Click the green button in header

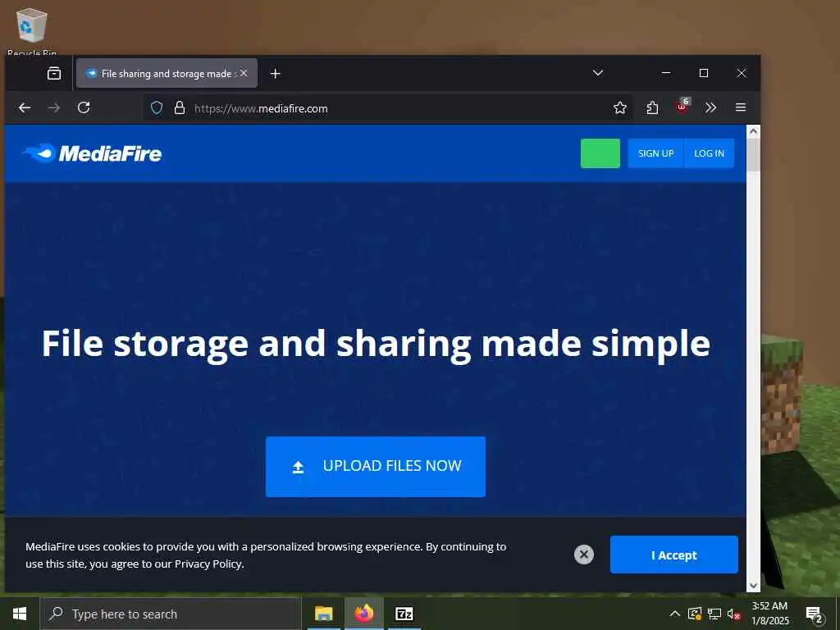tap(600, 153)
